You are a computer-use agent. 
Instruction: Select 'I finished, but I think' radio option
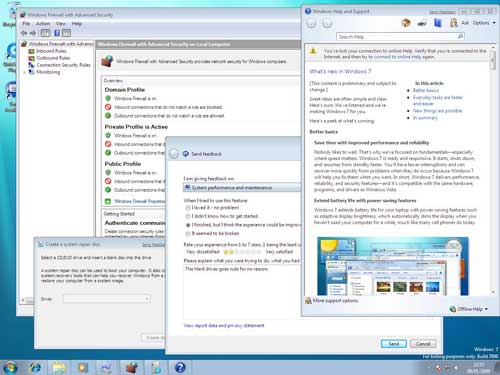pyautogui.click(x=188, y=225)
